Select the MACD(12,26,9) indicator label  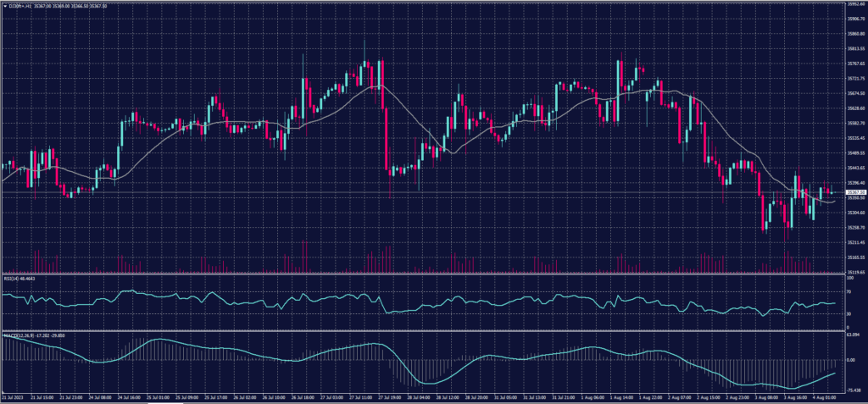[x=17, y=335]
